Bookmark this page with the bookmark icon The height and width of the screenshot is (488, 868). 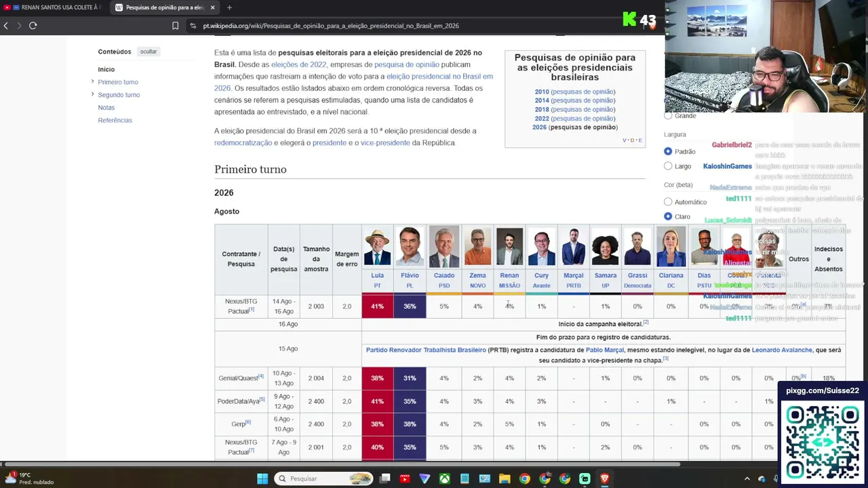(x=175, y=26)
